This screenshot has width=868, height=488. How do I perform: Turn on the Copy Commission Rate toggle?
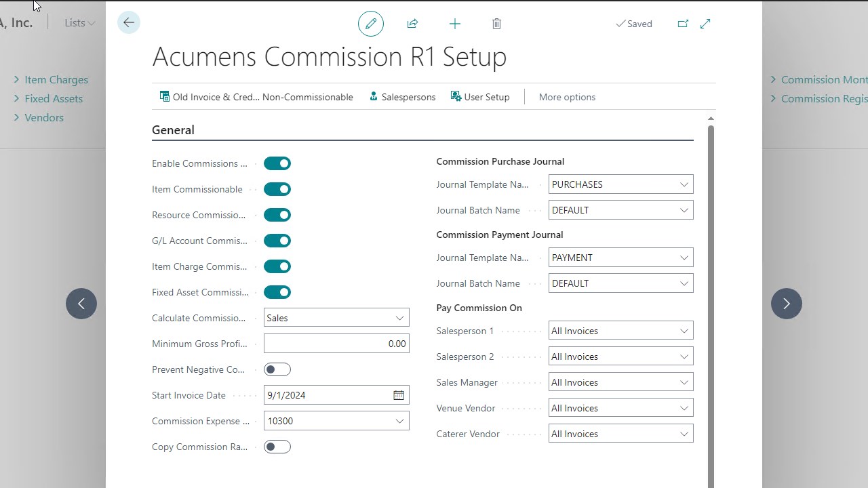[277, 447]
